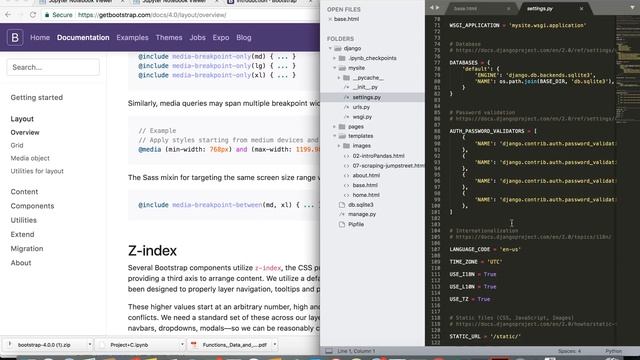The image size is (640, 360).
Task: Open 02-introPandas.html in sidebar
Action: click(378, 156)
